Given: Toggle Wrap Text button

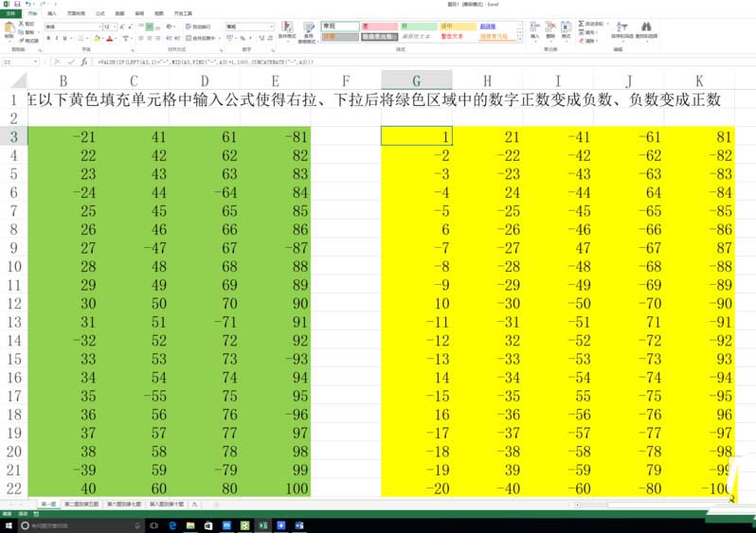Looking at the screenshot, I should pyautogui.click(x=198, y=27).
